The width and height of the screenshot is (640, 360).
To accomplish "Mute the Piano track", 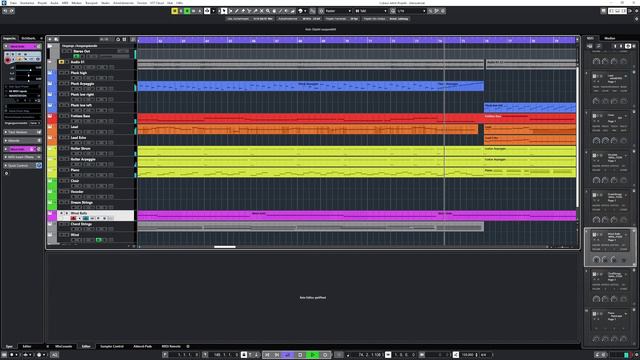I will point(61,170).
